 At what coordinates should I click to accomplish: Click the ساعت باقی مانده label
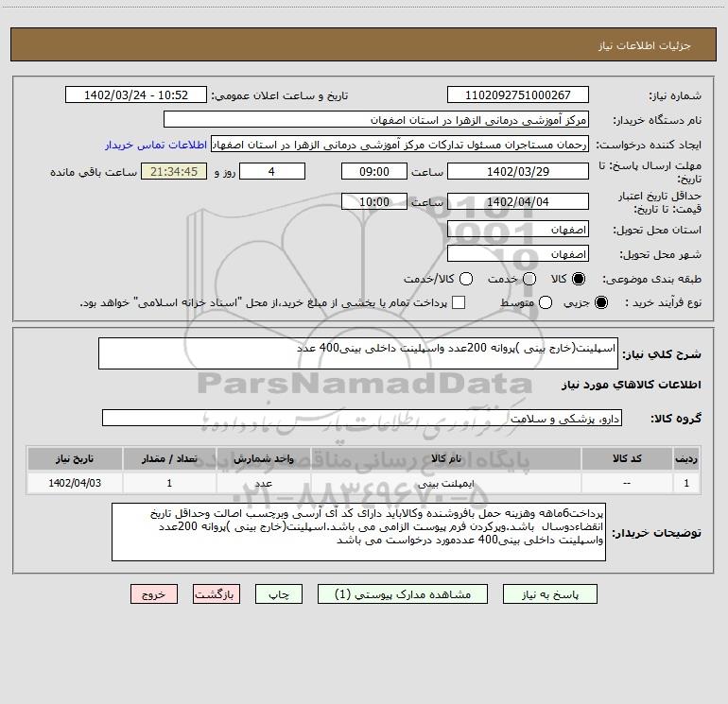(94, 172)
